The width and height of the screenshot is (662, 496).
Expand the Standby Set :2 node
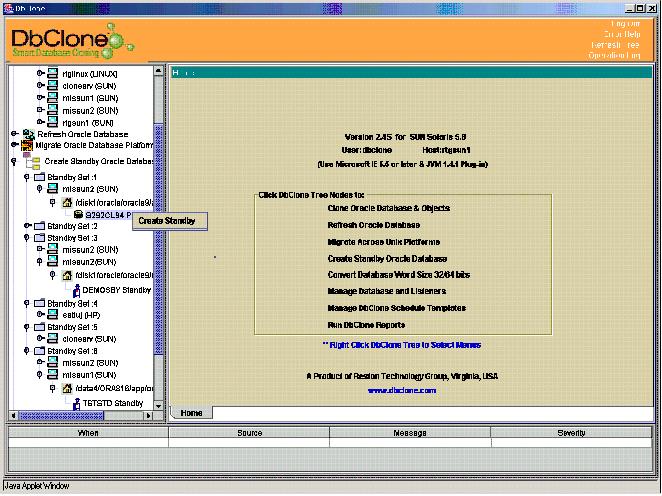point(27,226)
